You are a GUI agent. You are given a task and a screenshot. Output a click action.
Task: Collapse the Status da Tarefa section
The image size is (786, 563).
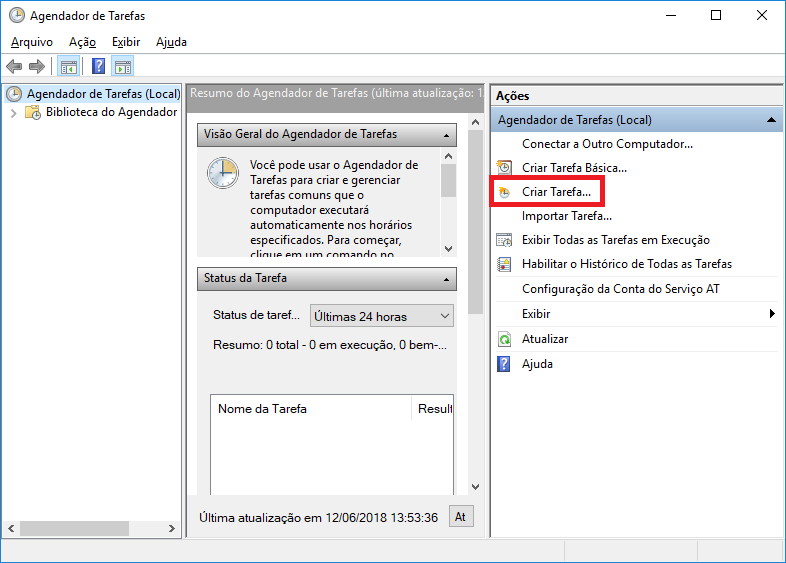445,279
